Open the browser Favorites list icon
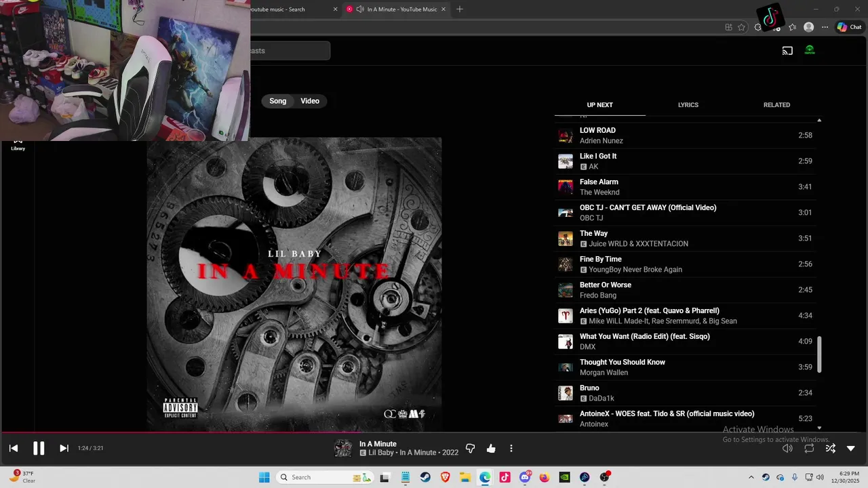The height and width of the screenshot is (488, 868). tap(792, 27)
